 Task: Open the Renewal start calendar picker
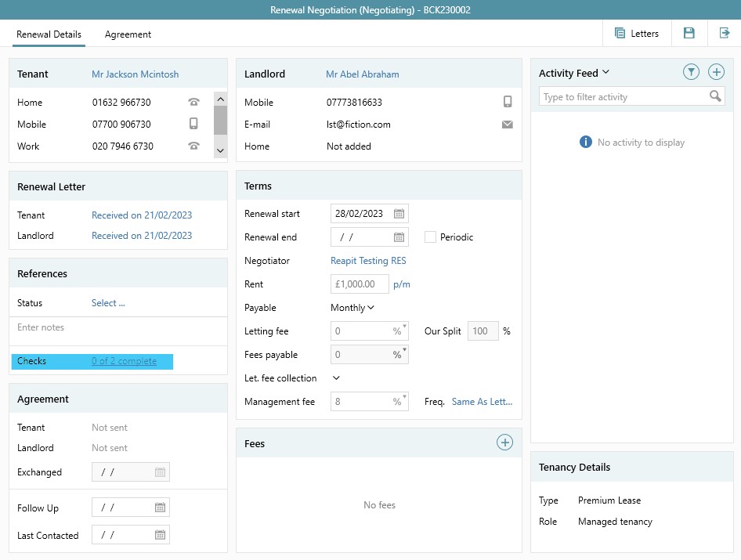tap(399, 214)
